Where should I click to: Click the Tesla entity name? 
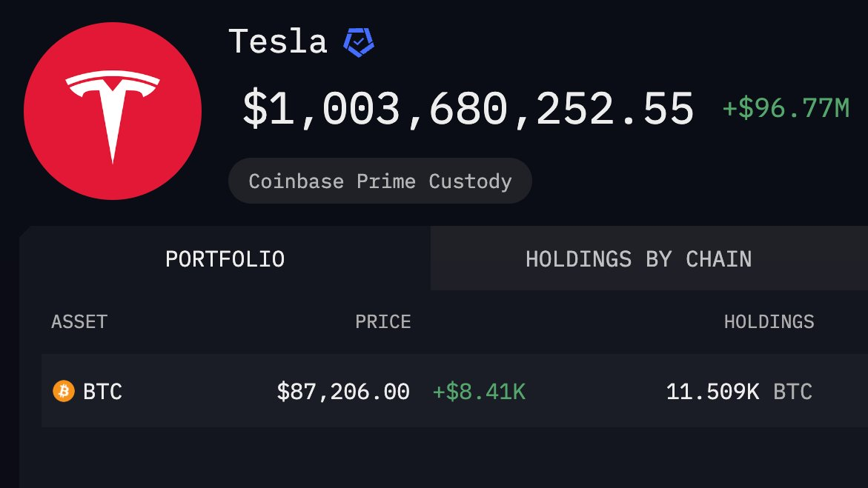tap(277, 42)
